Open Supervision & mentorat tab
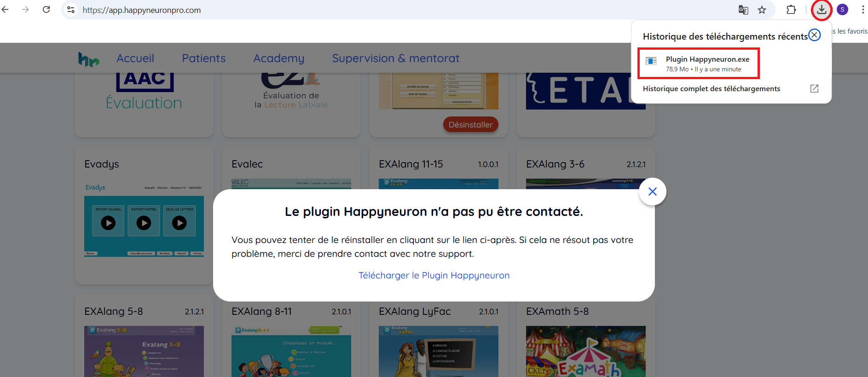Viewport: 868px width, 377px height. tap(395, 58)
